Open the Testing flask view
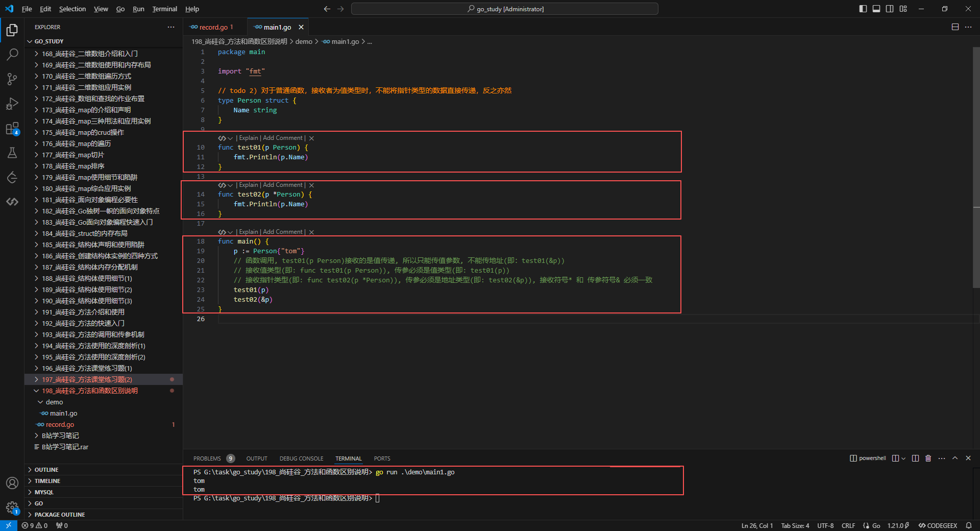This screenshot has height=531, width=980. tap(12, 153)
